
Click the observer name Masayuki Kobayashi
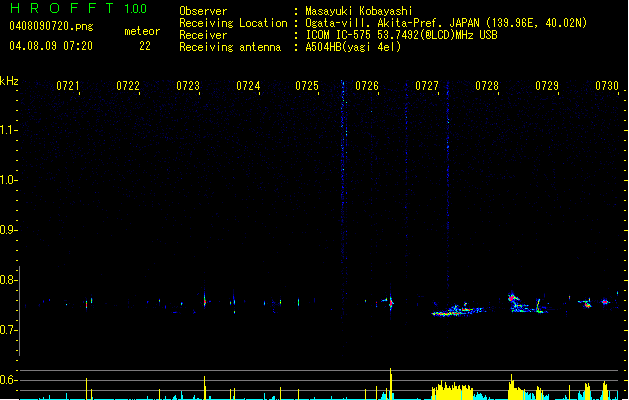pyautogui.click(x=359, y=11)
